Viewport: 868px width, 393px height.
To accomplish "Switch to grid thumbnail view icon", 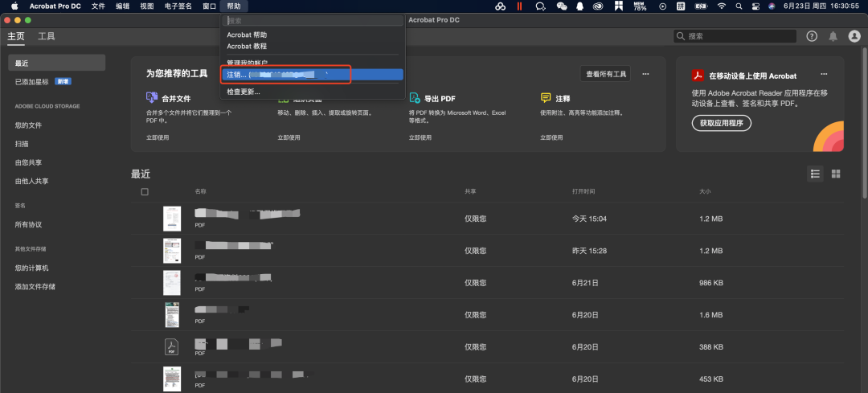I will 836,174.
